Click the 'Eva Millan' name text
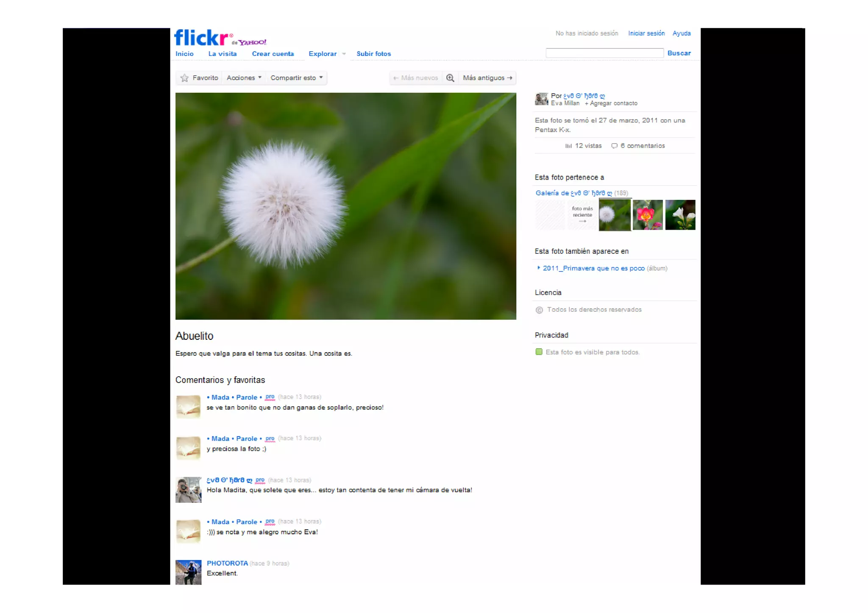 (565, 103)
